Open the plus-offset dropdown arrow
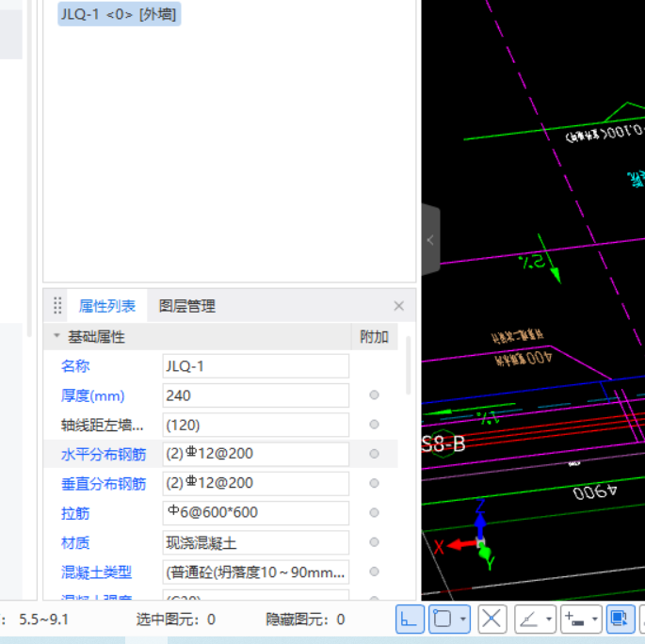The image size is (645, 644). point(595,619)
